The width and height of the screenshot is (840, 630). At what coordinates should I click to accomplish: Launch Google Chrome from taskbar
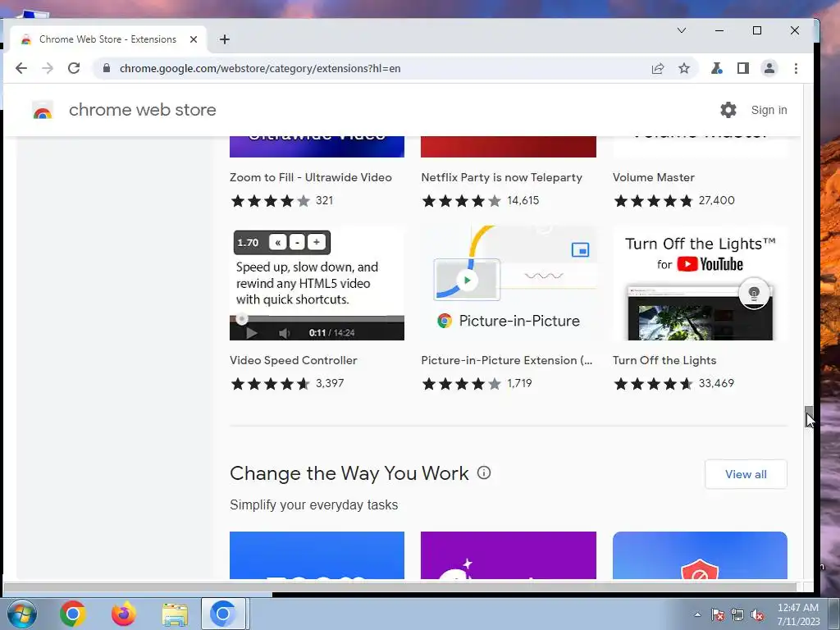pyautogui.click(x=72, y=614)
